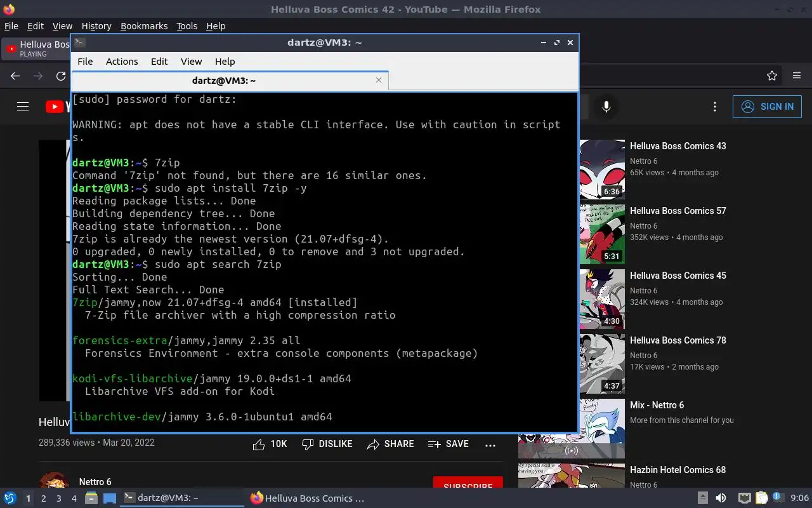The width and height of the screenshot is (812, 508).
Task: Open the start menu on taskbar
Action: click(x=10, y=498)
